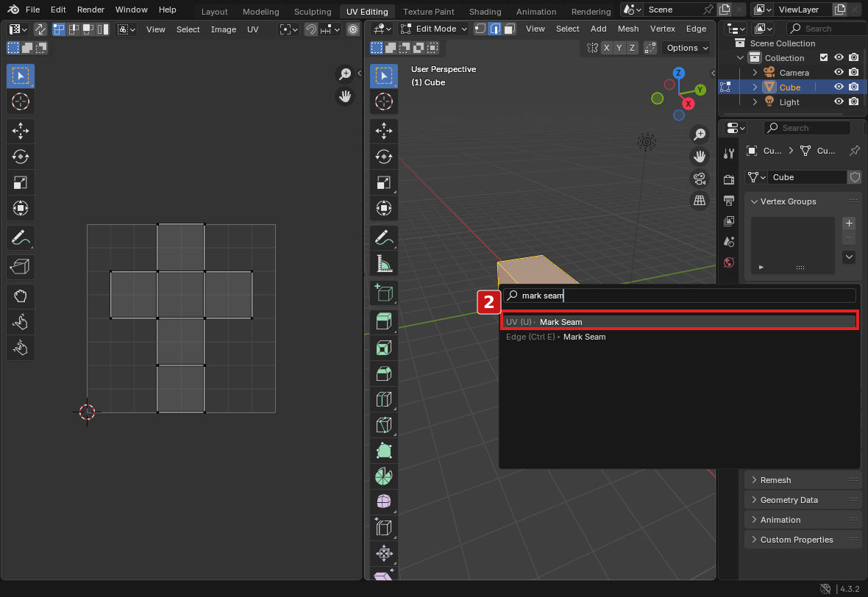Choose UV (U) Mark Seam search result
This screenshot has height=597, width=868.
coord(679,322)
